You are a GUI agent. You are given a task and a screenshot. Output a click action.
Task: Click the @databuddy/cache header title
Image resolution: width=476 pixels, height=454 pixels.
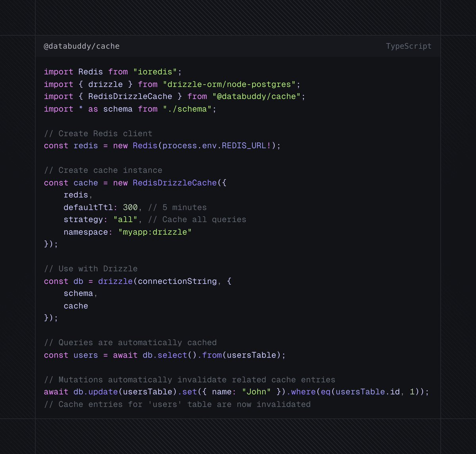click(81, 46)
